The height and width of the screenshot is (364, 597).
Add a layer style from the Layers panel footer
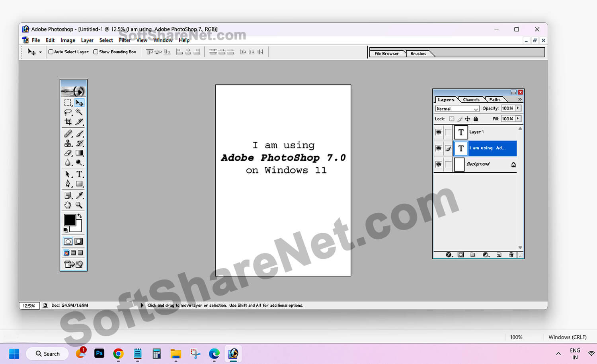tap(449, 255)
